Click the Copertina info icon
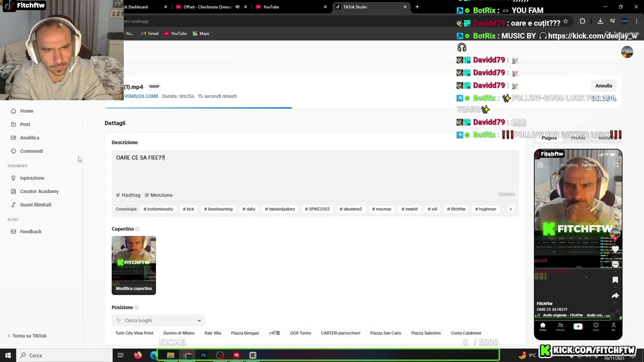Image resolution: width=644 pixels, height=362 pixels. point(137,229)
